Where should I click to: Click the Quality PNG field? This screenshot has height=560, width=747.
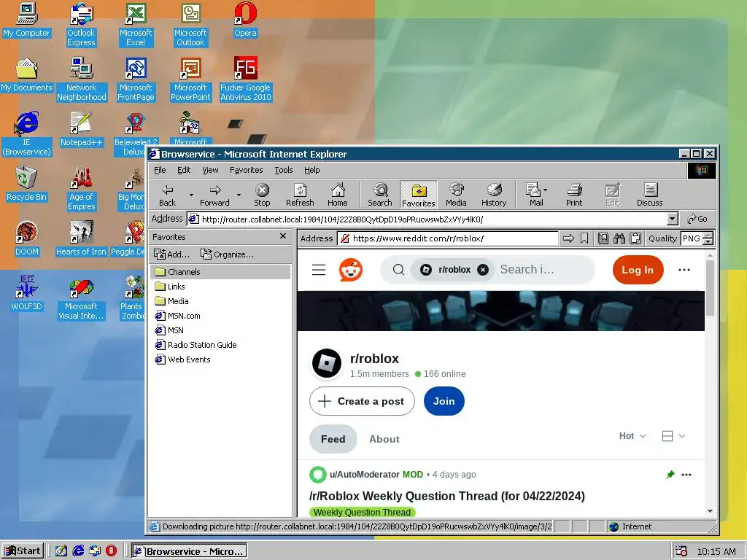coord(692,238)
